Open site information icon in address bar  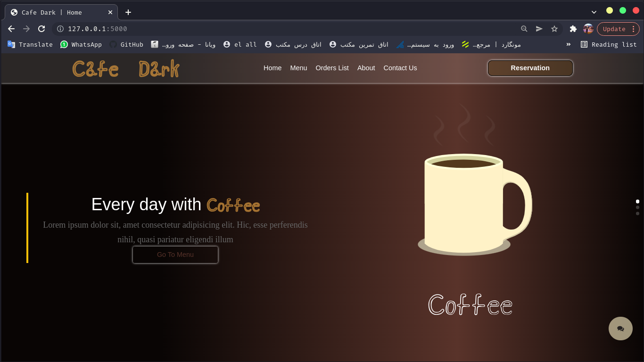point(60,29)
